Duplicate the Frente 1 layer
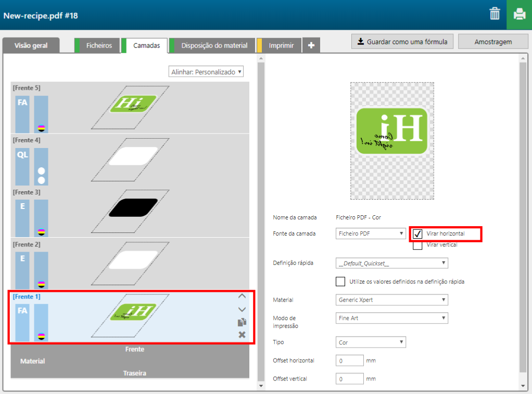This screenshot has height=394, width=532. pyautogui.click(x=242, y=322)
